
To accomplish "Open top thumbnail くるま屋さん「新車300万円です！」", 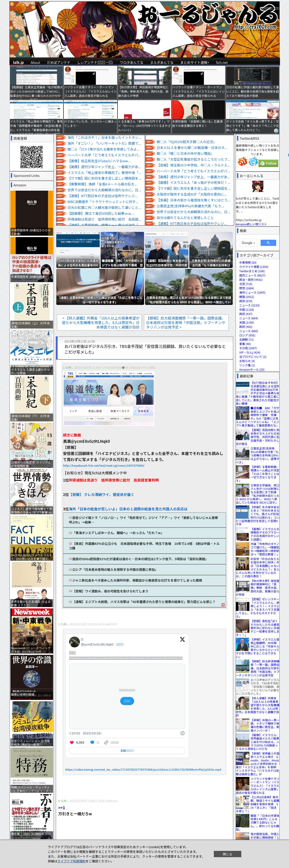I will point(144,116).
